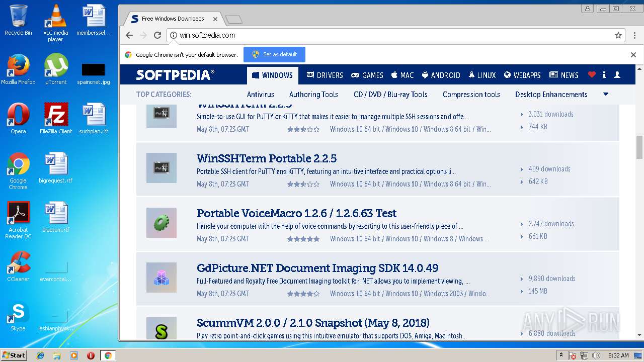Open Windows Explorer from the taskbar
This screenshot has height=362, width=644.
pos(57,355)
